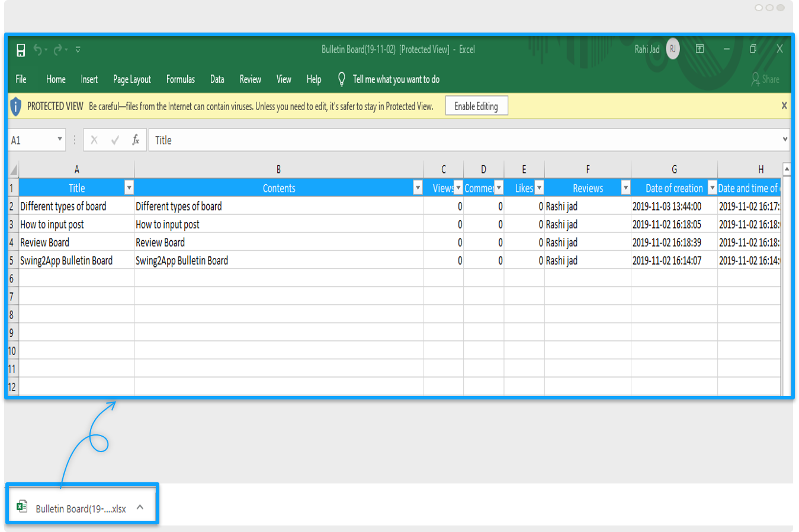Click Enable Editing button
Viewport: 799px width, 532px height.
tap(476, 107)
